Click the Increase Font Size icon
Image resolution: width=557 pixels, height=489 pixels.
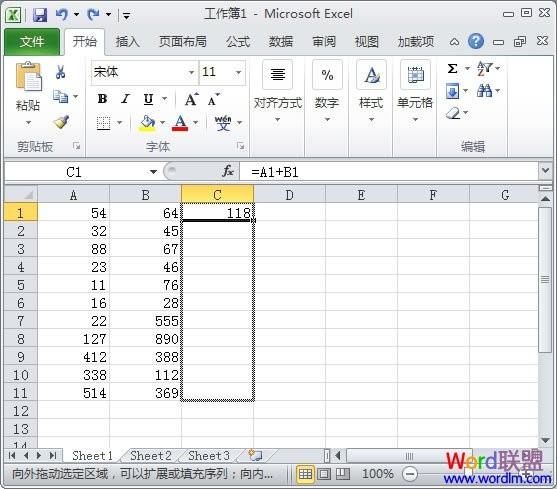191,99
